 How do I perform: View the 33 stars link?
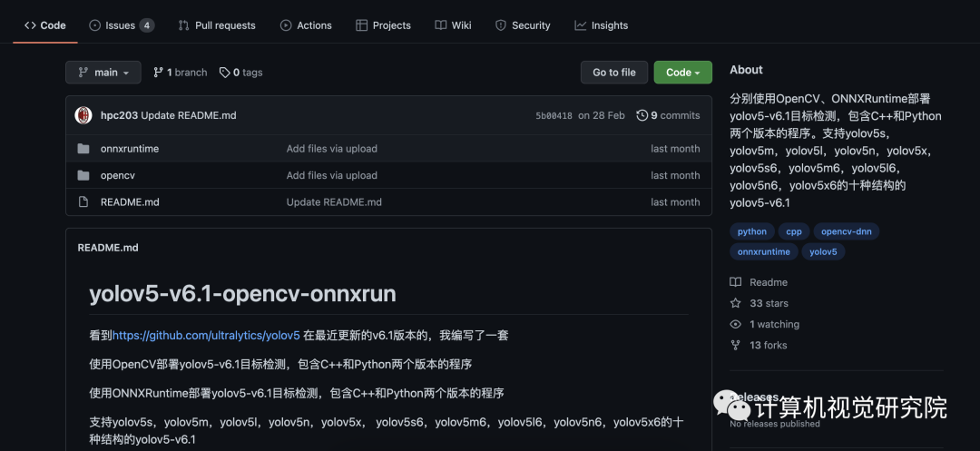(769, 304)
